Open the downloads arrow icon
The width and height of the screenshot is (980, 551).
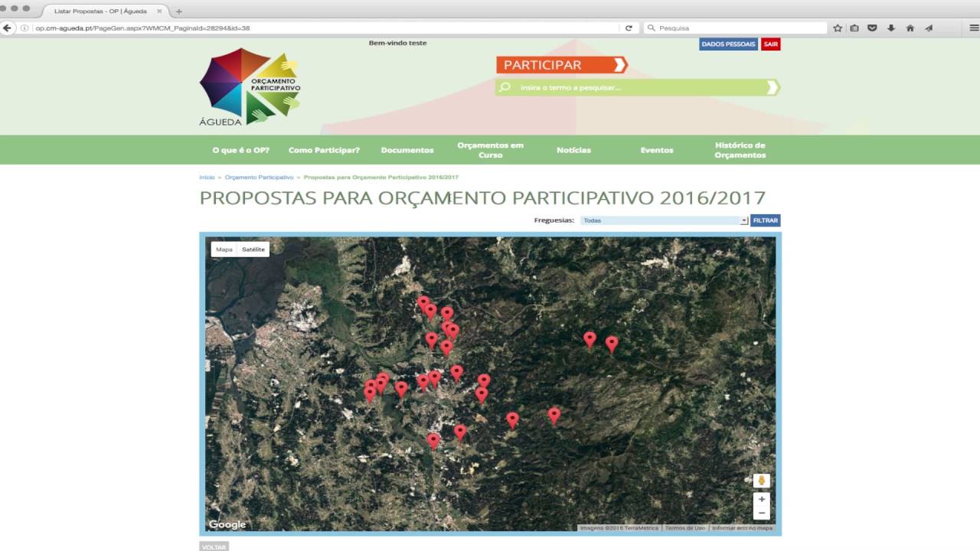pos(891,28)
